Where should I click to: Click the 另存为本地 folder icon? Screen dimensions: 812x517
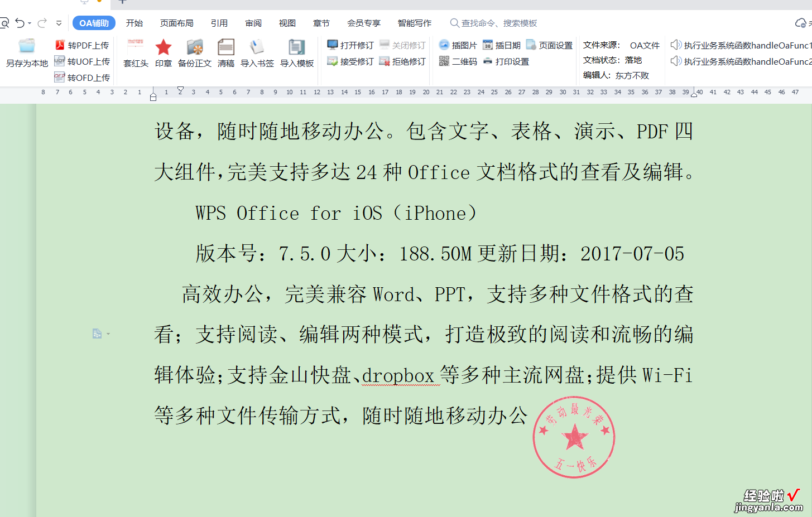point(26,46)
